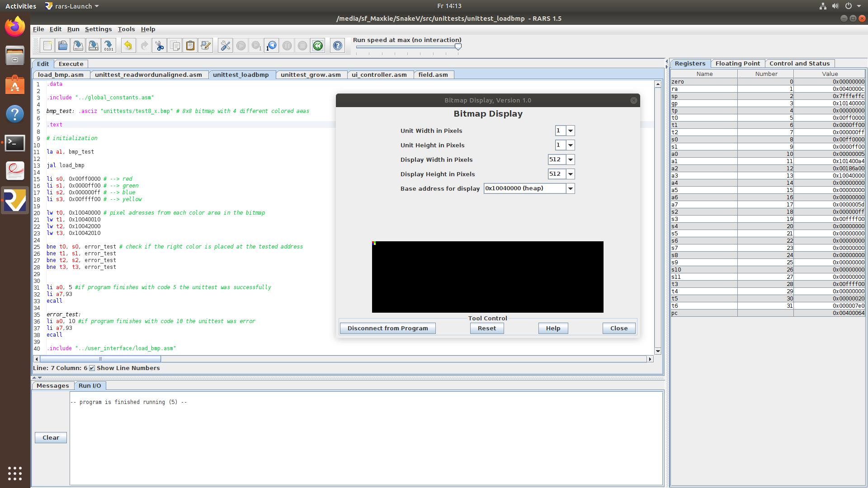Screen dimensions: 868x488
Task: Click the black bitmap display canvas
Action: coord(487,277)
